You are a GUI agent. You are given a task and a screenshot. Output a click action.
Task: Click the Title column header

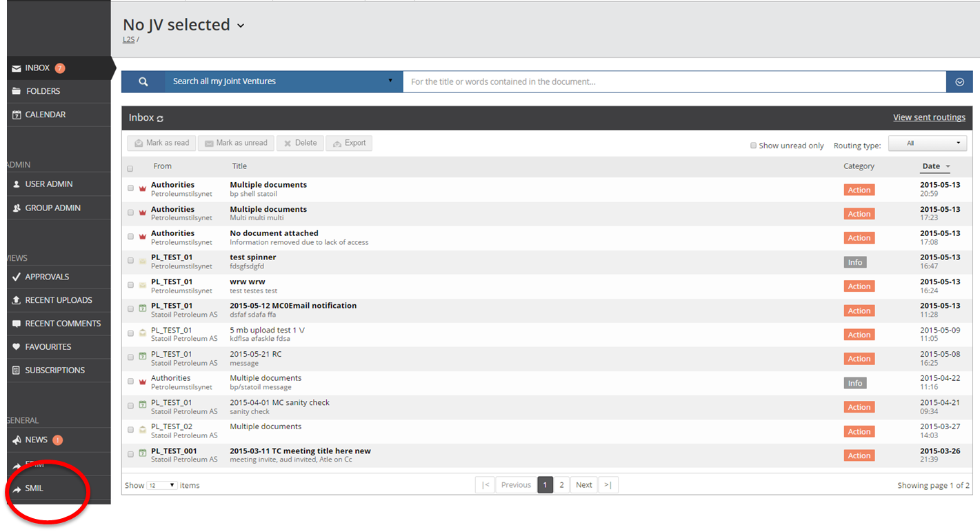click(239, 166)
